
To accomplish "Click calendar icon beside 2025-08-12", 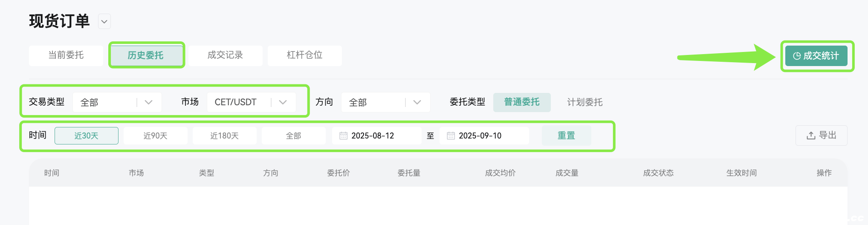I will 343,136.
